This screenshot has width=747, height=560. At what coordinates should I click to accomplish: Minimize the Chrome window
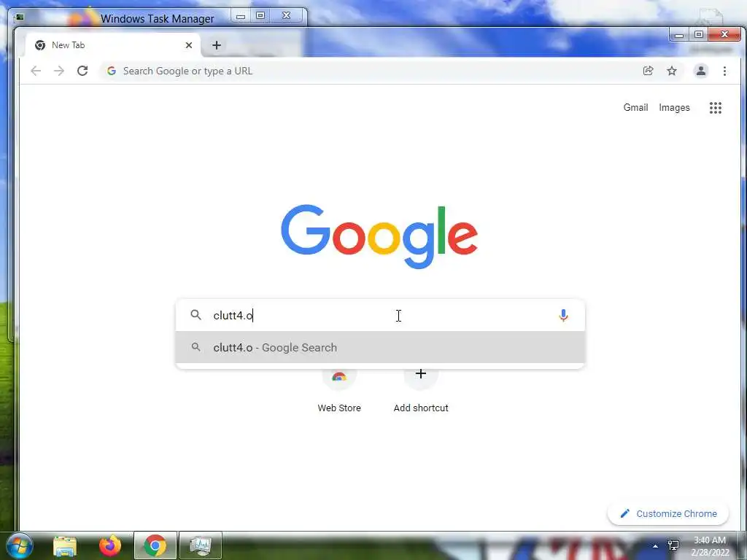tap(679, 35)
